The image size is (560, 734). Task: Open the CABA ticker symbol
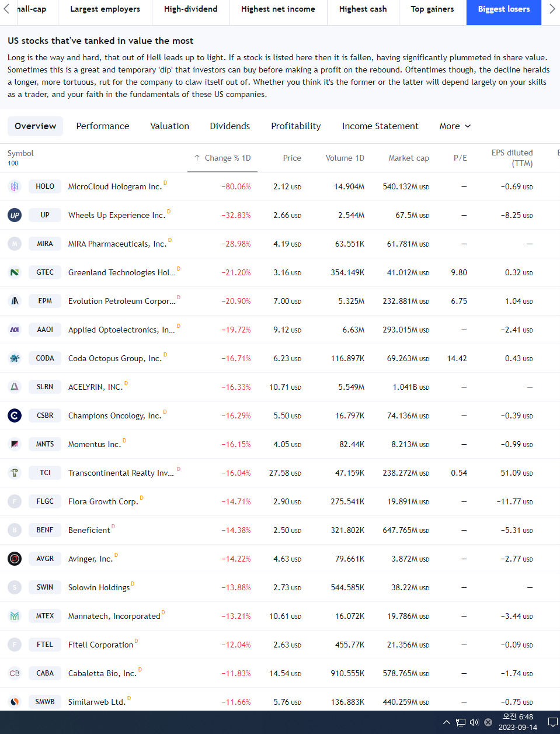click(x=45, y=673)
